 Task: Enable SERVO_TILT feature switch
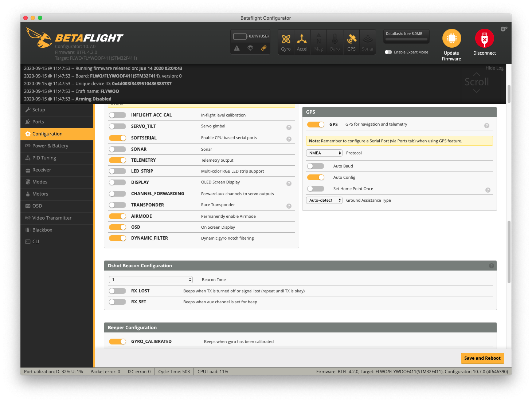coord(117,126)
